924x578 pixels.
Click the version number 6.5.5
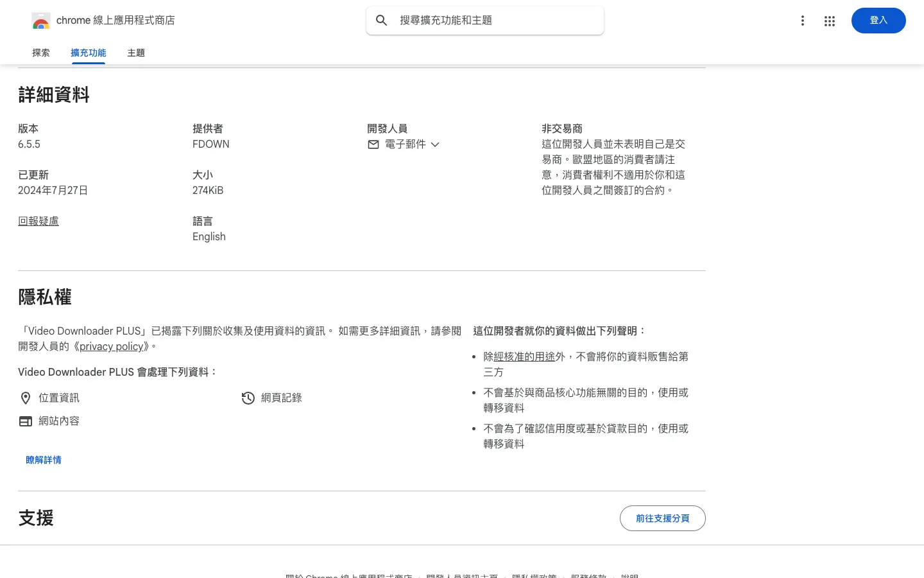pyautogui.click(x=29, y=144)
